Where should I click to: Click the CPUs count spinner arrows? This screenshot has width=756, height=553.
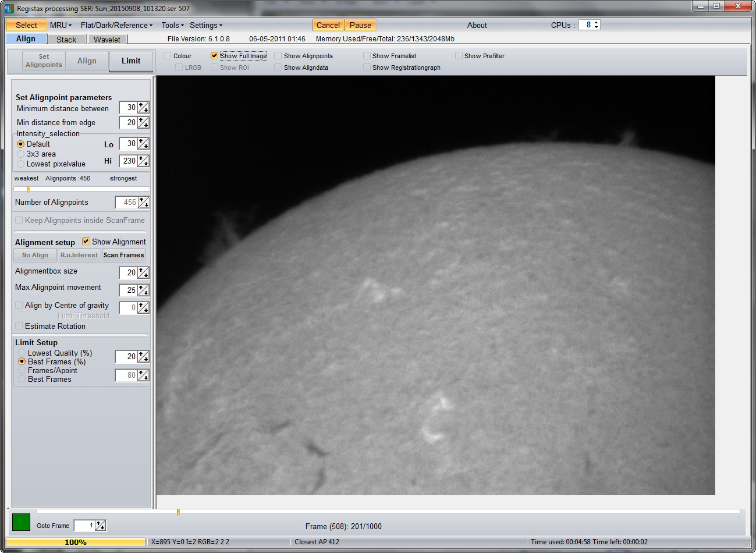click(x=597, y=25)
